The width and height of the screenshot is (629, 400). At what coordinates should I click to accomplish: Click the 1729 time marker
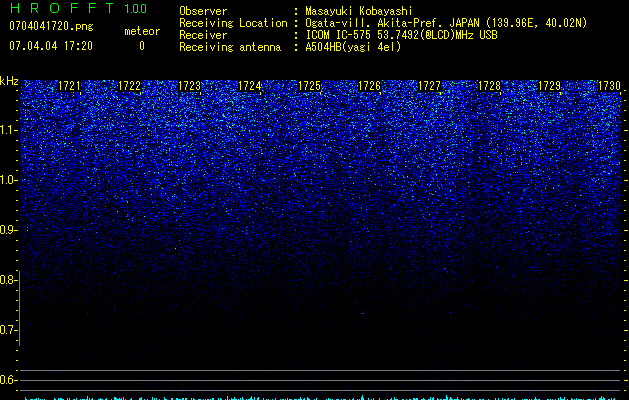click(549, 86)
